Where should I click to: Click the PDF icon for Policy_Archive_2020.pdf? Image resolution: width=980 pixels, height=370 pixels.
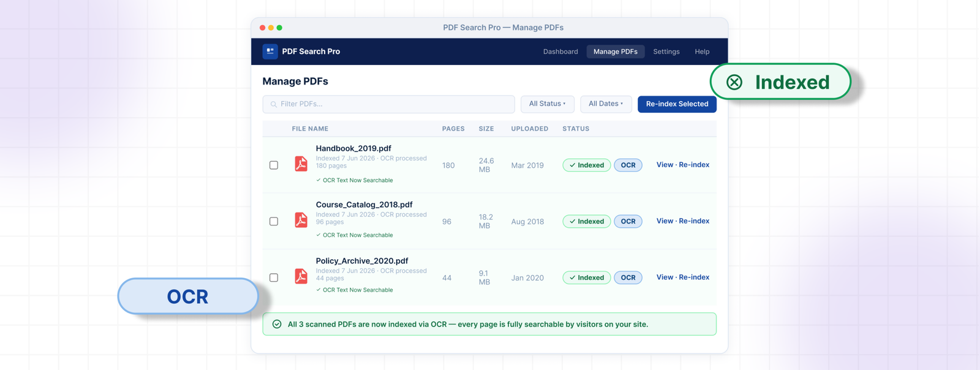301,277
